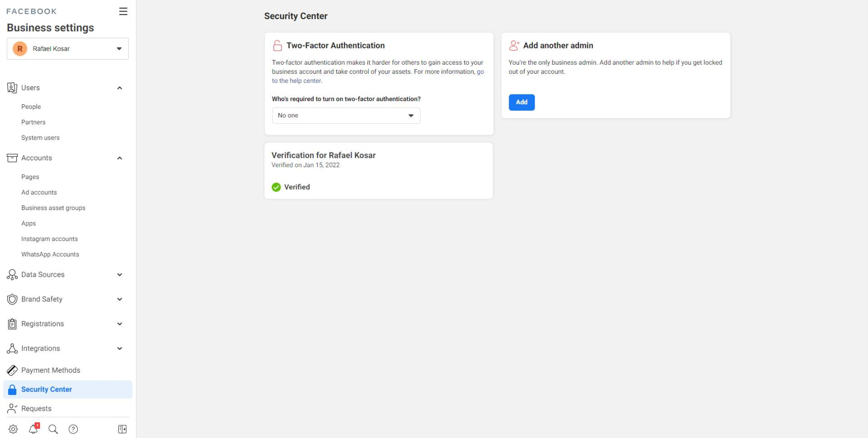
Task: Expand the Registrations chevron
Action: (x=120, y=324)
